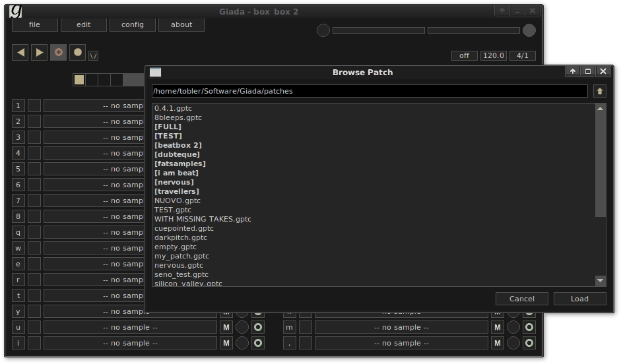The width and height of the screenshot is (621, 364).
Task: Mute the comma channel with M button
Action: click(498, 343)
